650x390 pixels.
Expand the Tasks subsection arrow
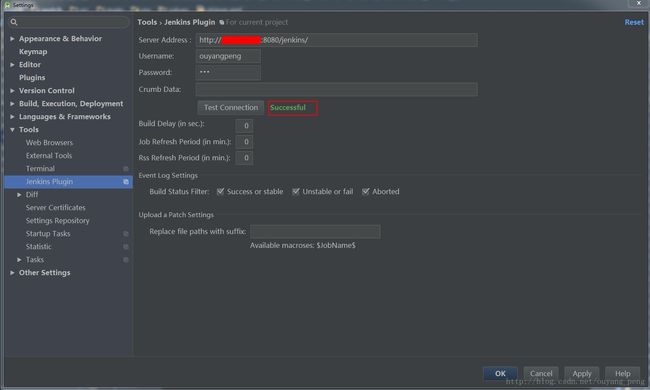pos(19,259)
